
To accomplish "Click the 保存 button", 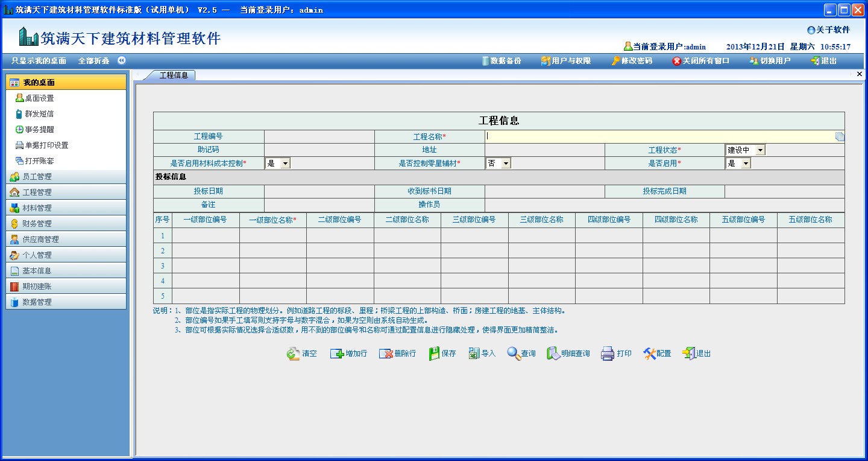I will 442,354.
